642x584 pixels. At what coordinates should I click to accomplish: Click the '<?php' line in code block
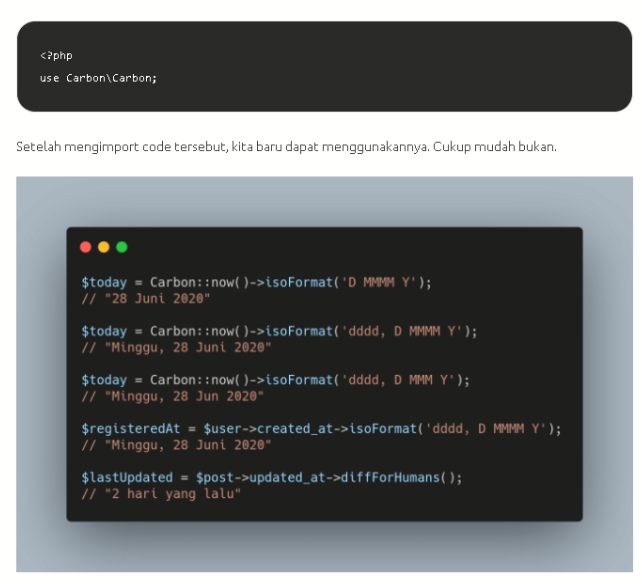coord(57,55)
